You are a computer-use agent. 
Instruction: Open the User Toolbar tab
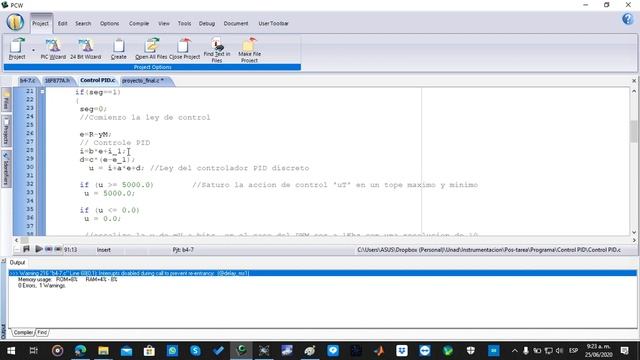273,23
